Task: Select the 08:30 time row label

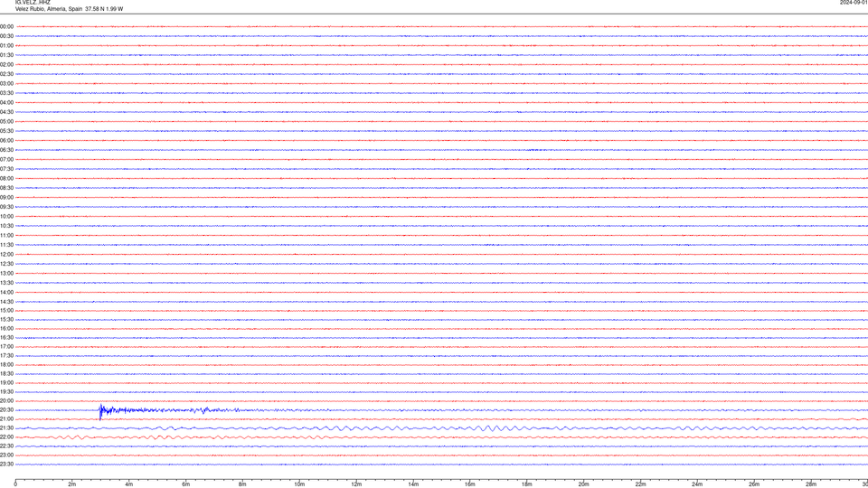Action: pyautogui.click(x=6, y=188)
